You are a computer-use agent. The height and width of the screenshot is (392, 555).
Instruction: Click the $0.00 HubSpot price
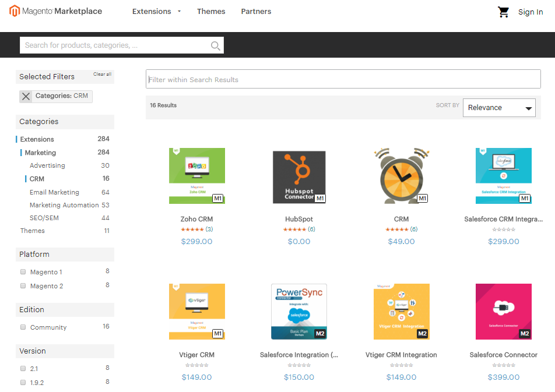click(x=298, y=241)
